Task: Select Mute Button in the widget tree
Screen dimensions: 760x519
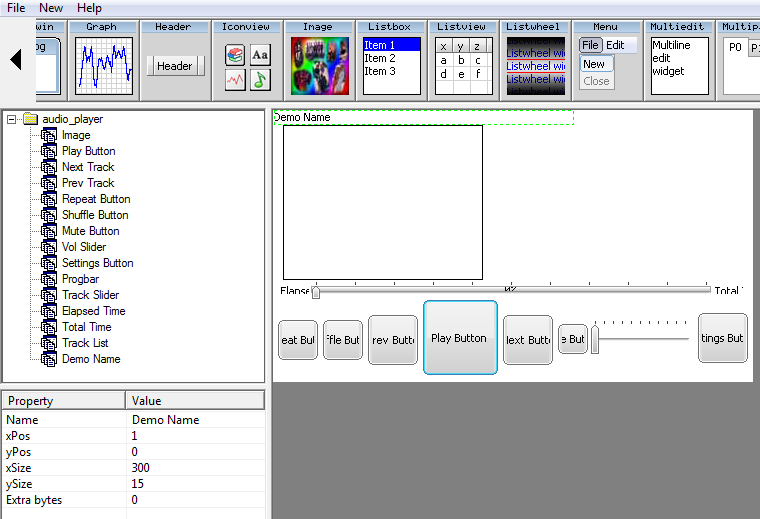Action: tap(90, 231)
